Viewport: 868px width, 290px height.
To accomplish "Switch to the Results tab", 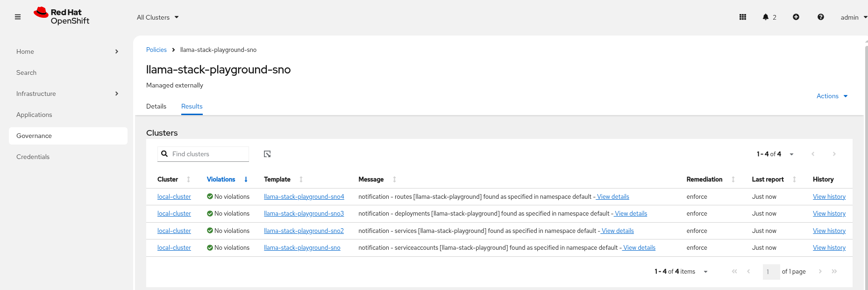I will (x=192, y=106).
